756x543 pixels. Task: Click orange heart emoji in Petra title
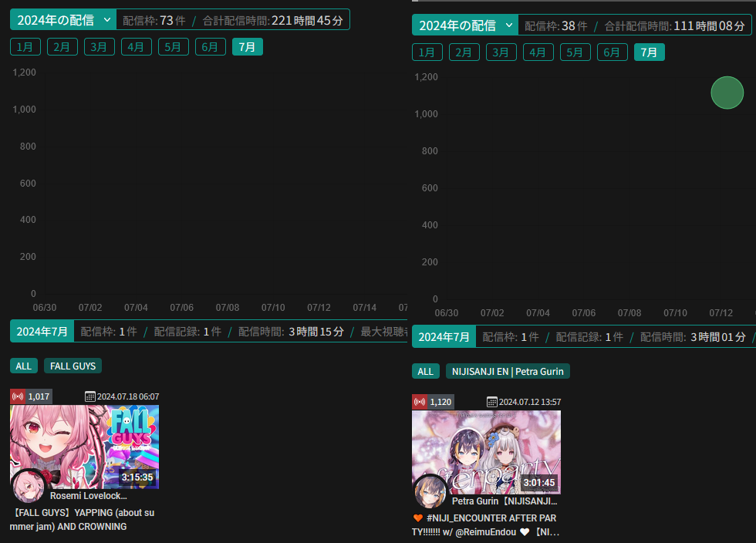pyautogui.click(x=418, y=518)
